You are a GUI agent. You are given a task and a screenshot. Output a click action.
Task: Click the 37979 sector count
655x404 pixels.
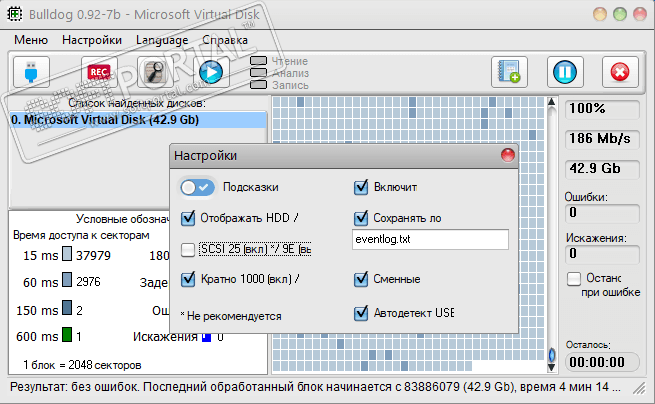[x=93, y=255]
